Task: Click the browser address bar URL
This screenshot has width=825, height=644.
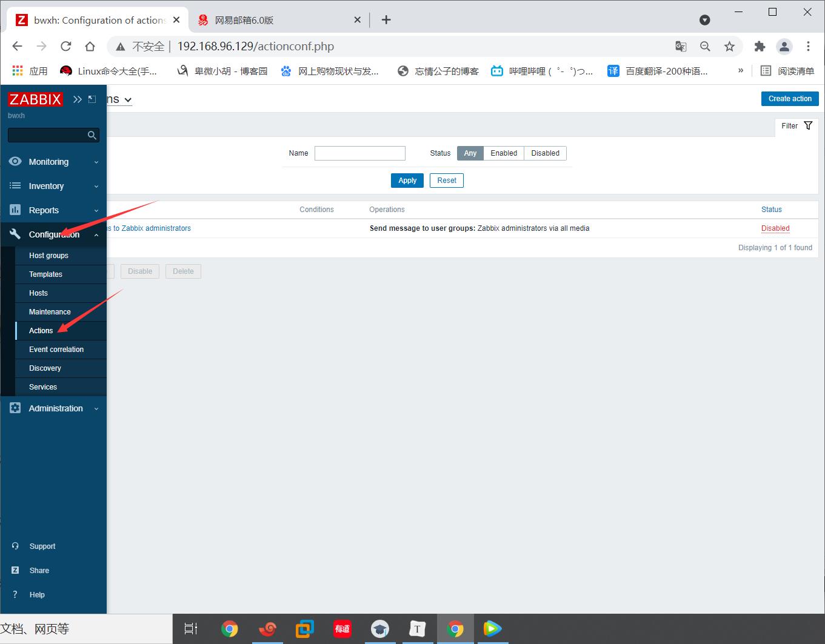Action: pyautogui.click(x=255, y=47)
